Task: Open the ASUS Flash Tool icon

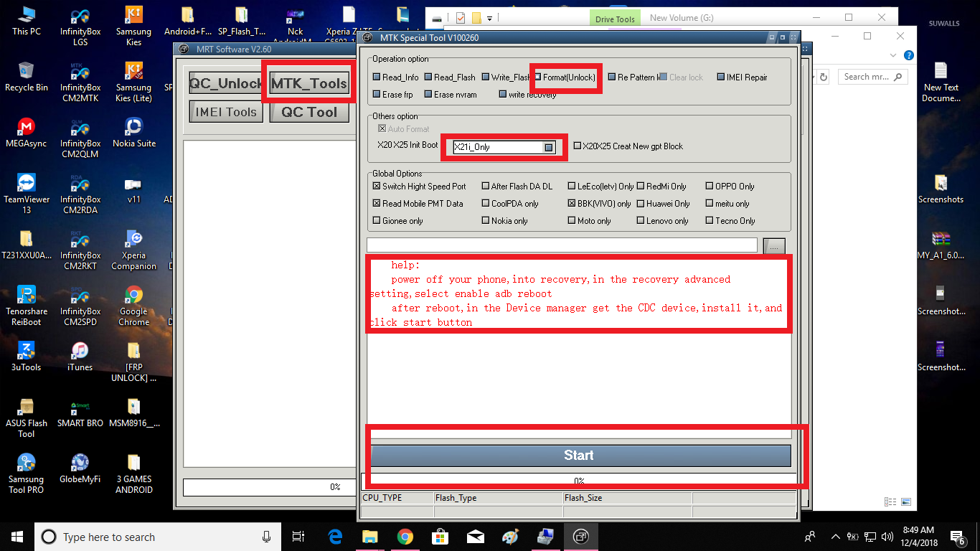Action: click(x=26, y=418)
